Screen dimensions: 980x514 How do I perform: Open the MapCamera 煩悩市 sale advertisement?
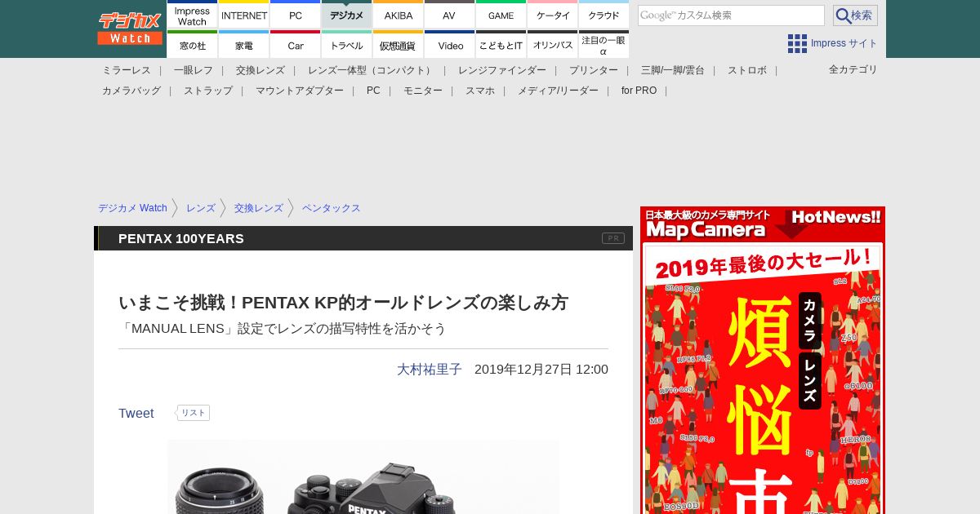(x=763, y=379)
